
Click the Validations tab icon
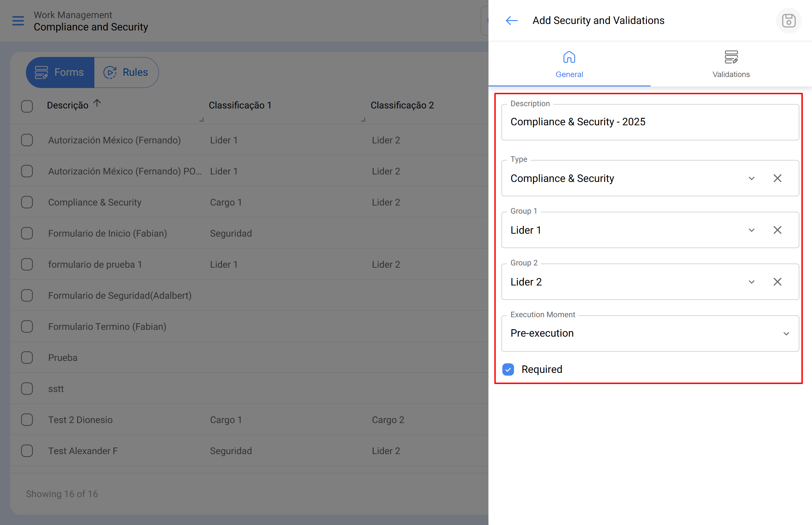coord(730,57)
